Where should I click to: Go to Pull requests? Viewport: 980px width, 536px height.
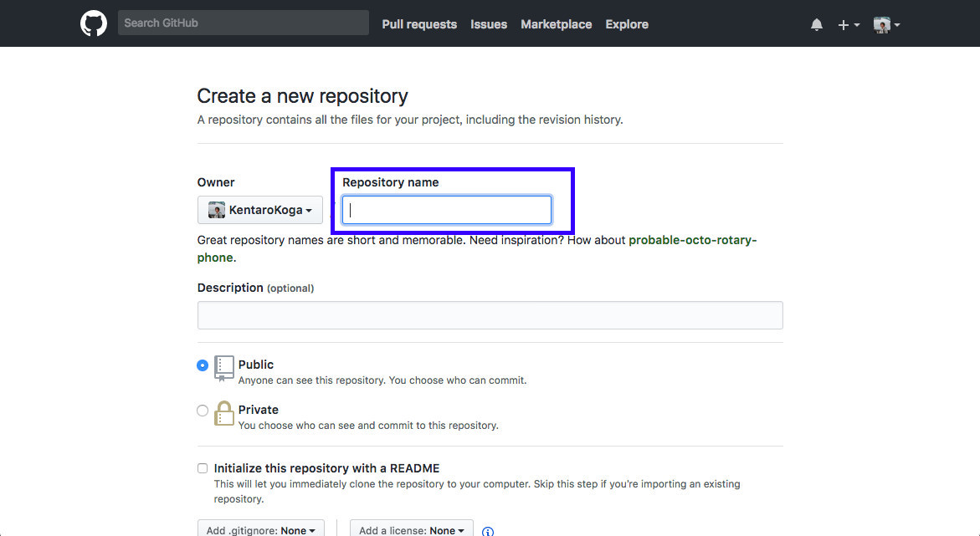tap(419, 24)
